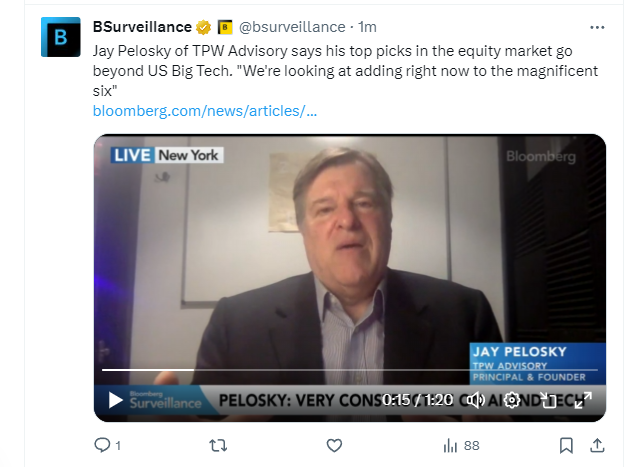Toggle picture-in-picture mode for the video

click(548, 400)
